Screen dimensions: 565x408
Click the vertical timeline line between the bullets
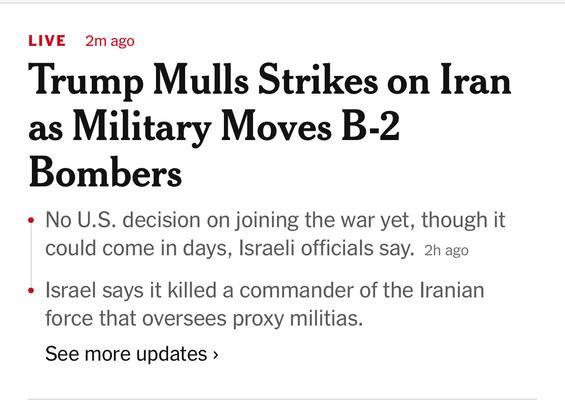click(x=31, y=255)
